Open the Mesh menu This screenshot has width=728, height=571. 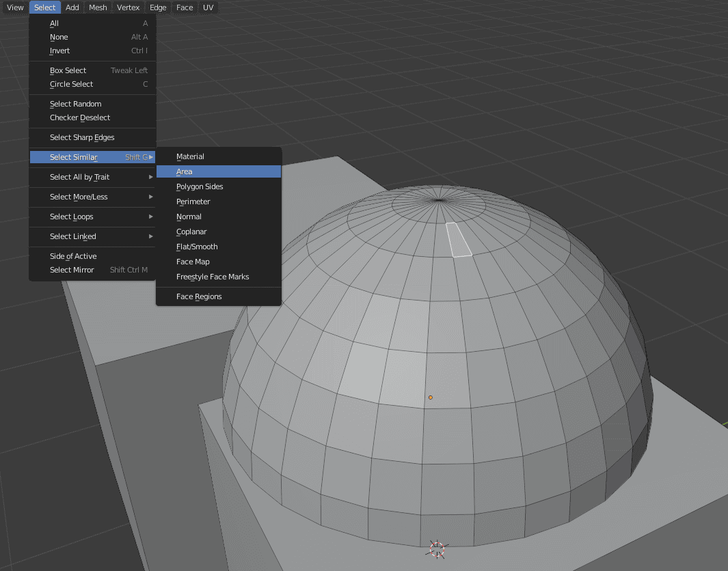pyautogui.click(x=97, y=8)
